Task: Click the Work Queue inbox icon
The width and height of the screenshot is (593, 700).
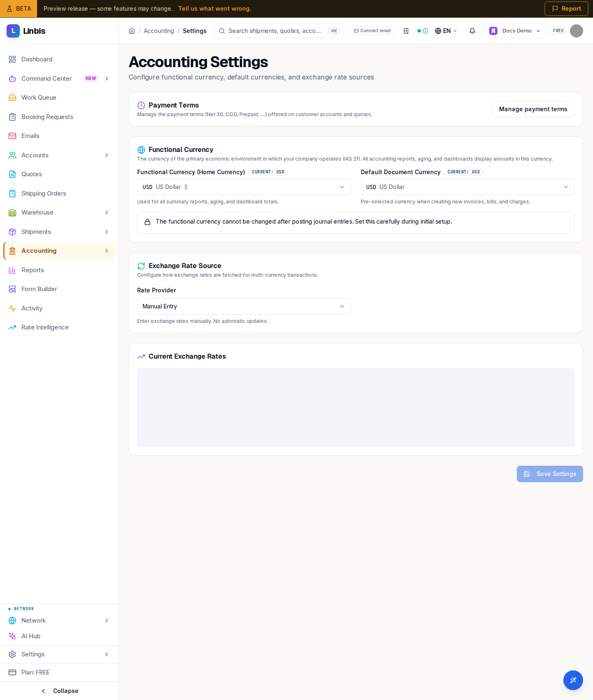Action: tap(12, 98)
